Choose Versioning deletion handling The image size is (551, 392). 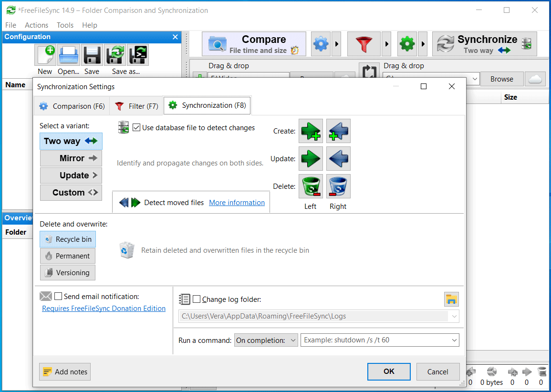[x=68, y=273]
